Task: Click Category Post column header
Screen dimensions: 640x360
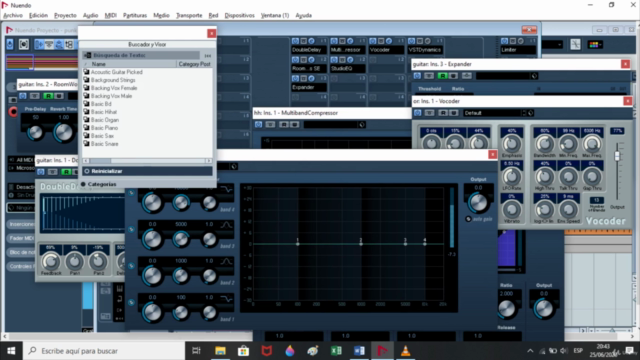Action: (x=194, y=64)
